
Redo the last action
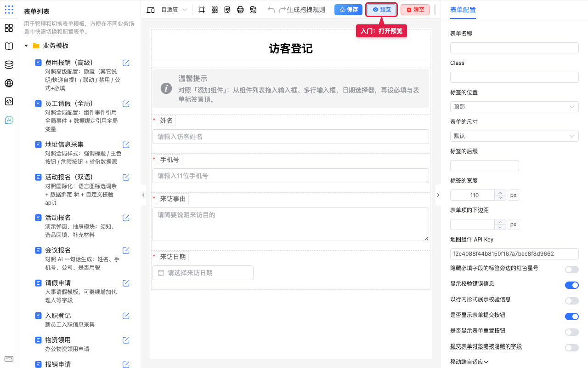282,10
